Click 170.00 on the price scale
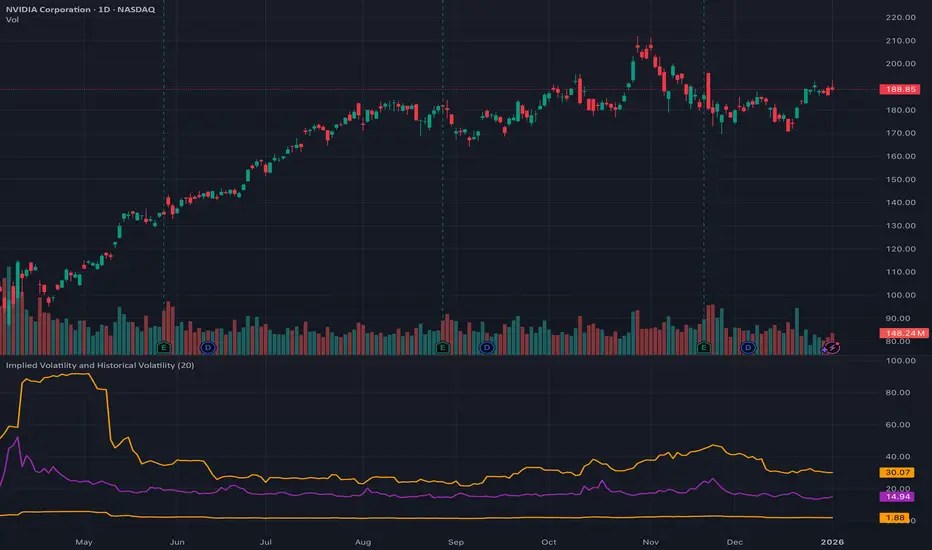The width and height of the screenshot is (932, 550). point(900,133)
